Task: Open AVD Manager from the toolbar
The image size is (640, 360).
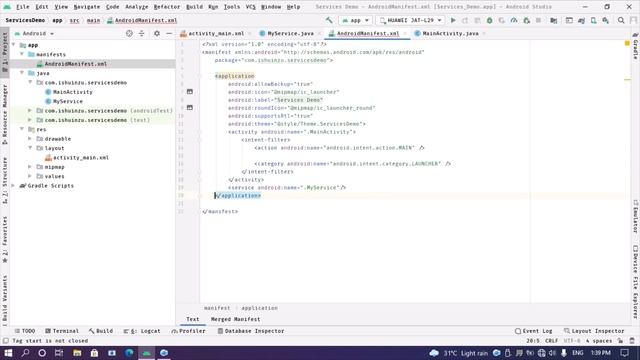Action: (593, 20)
